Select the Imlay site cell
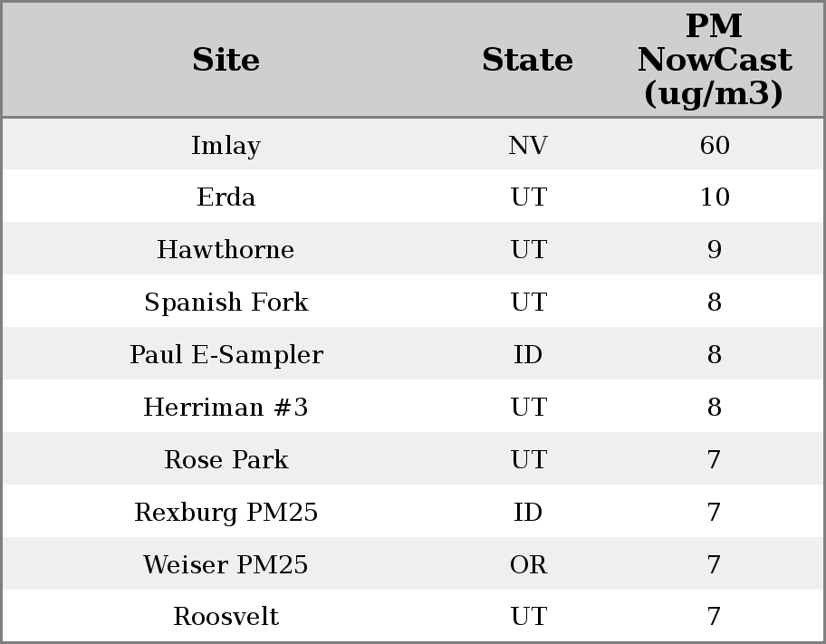 click(x=226, y=145)
